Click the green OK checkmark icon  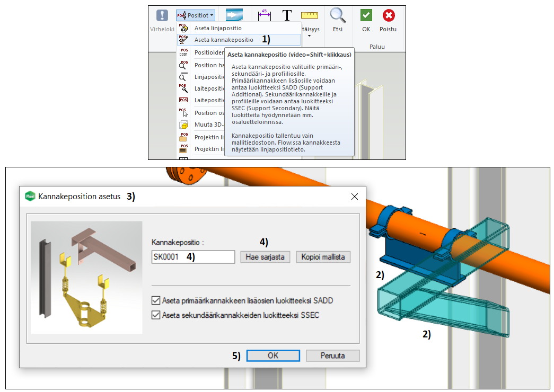point(366,16)
